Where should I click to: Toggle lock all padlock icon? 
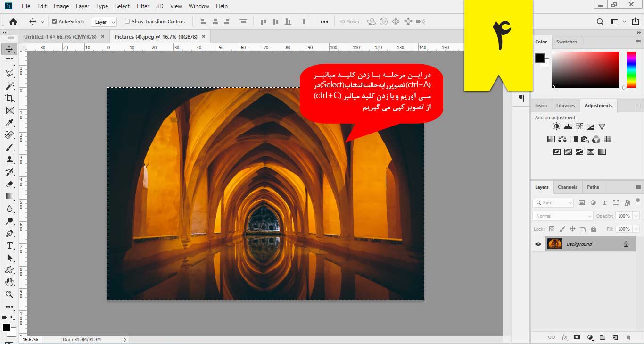click(593, 229)
